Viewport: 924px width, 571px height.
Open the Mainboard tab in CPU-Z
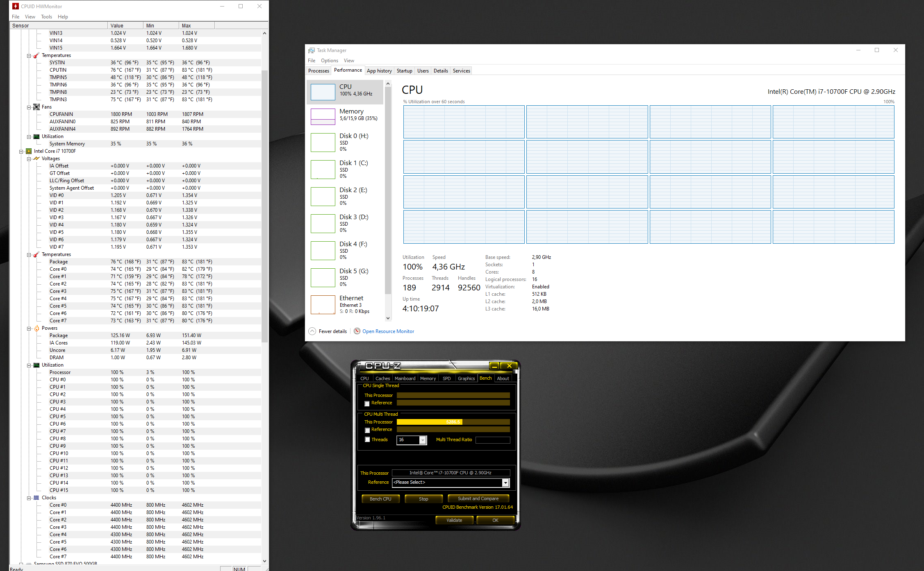405,378
